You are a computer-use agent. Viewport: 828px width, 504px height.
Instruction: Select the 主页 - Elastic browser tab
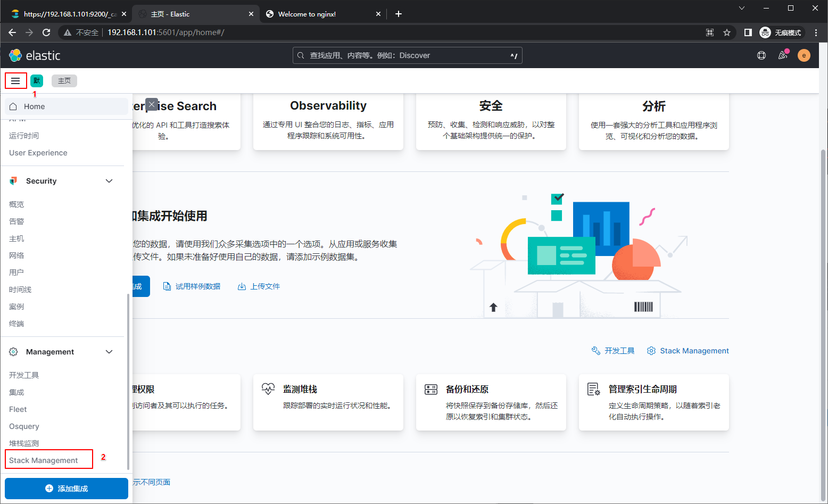click(x=195, y=14)
